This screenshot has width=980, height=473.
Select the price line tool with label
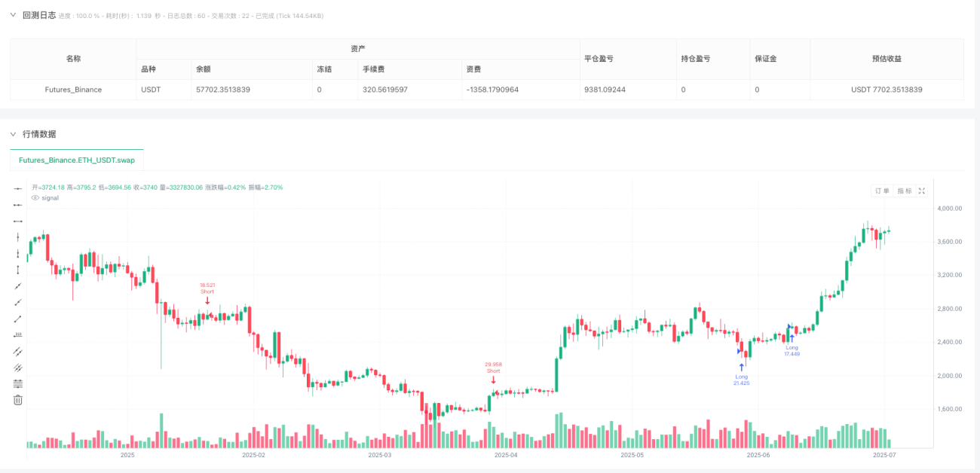18,334
